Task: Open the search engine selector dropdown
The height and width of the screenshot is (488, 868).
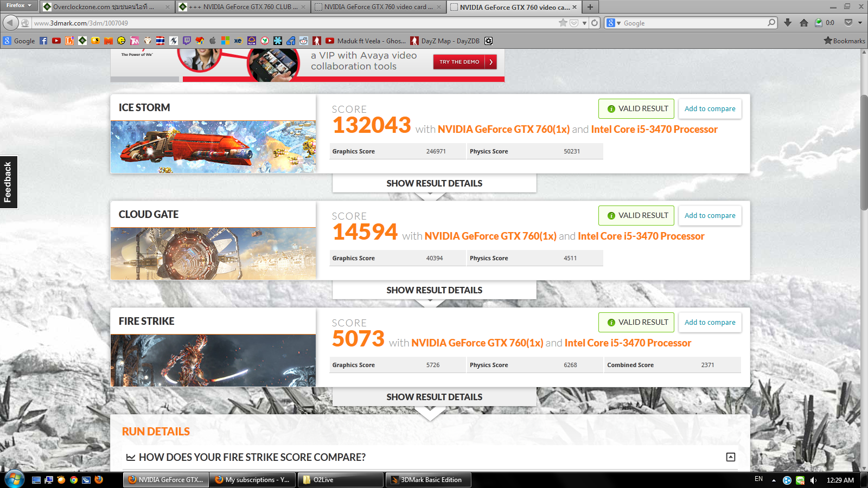Action: click(614, 23)
